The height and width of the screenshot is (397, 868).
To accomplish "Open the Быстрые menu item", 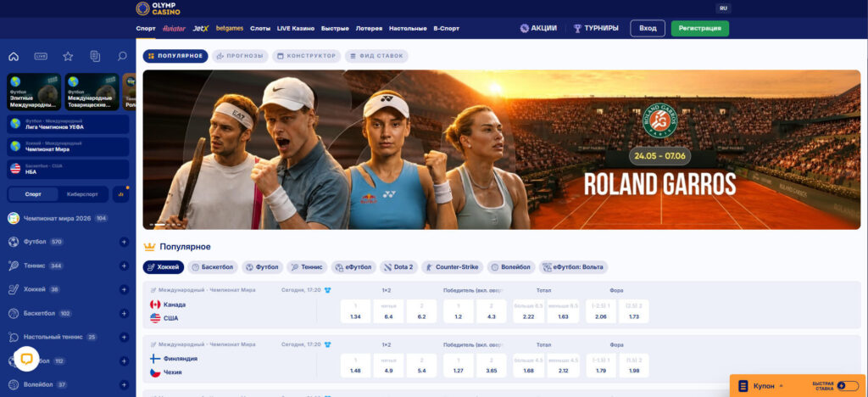I will pyautogui.click(x=335, y=28).
